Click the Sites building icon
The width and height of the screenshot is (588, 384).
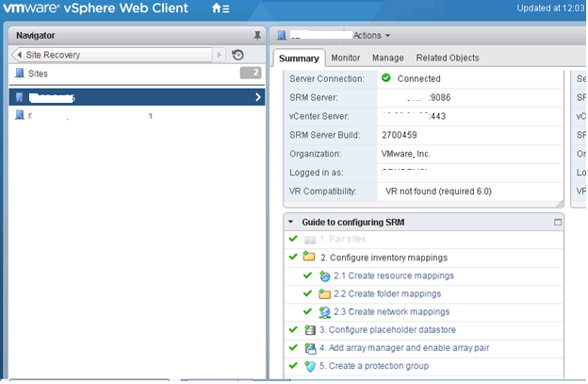pos(20,74)
